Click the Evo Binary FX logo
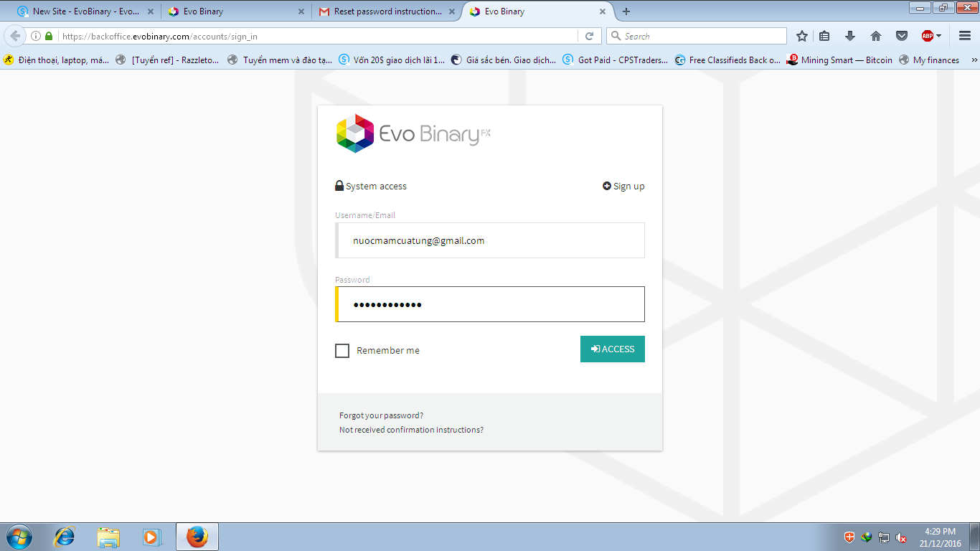Screen dimensions: 980x551 click(x=413, y=133)
